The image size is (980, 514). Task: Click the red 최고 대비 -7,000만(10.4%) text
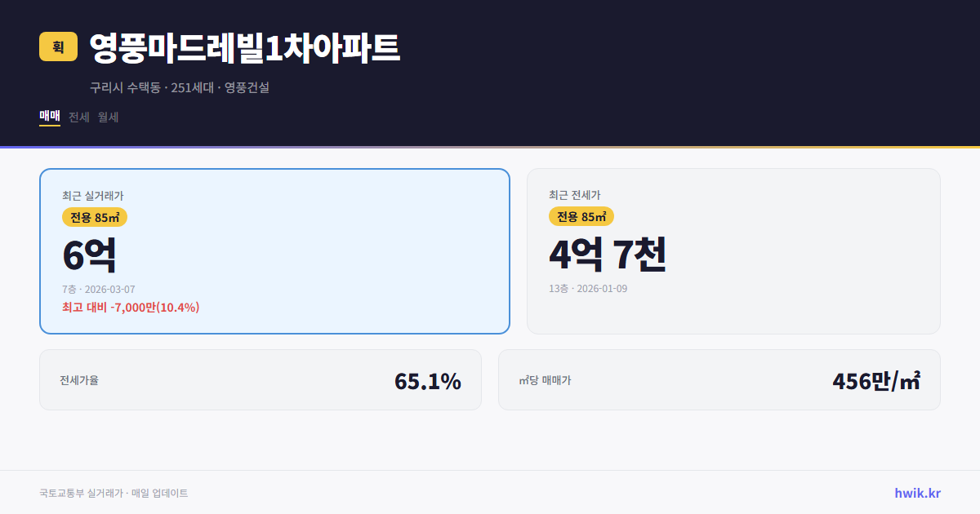[x=130, y=308]
